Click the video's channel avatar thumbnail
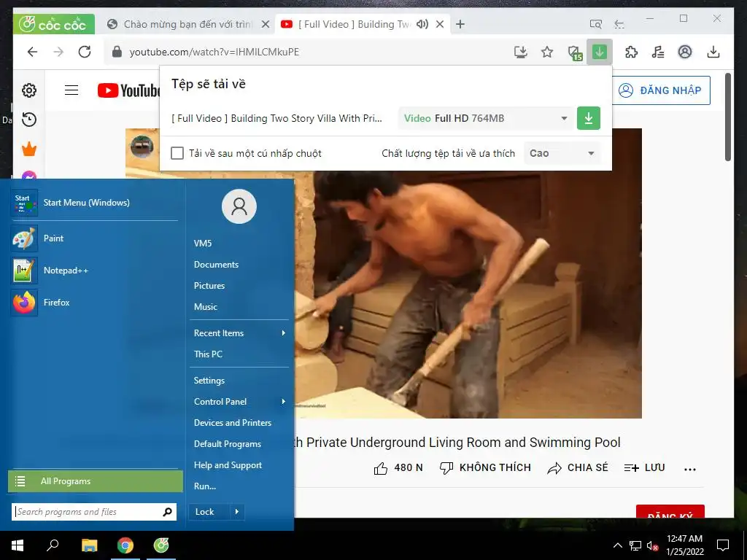 click(142, 146)
